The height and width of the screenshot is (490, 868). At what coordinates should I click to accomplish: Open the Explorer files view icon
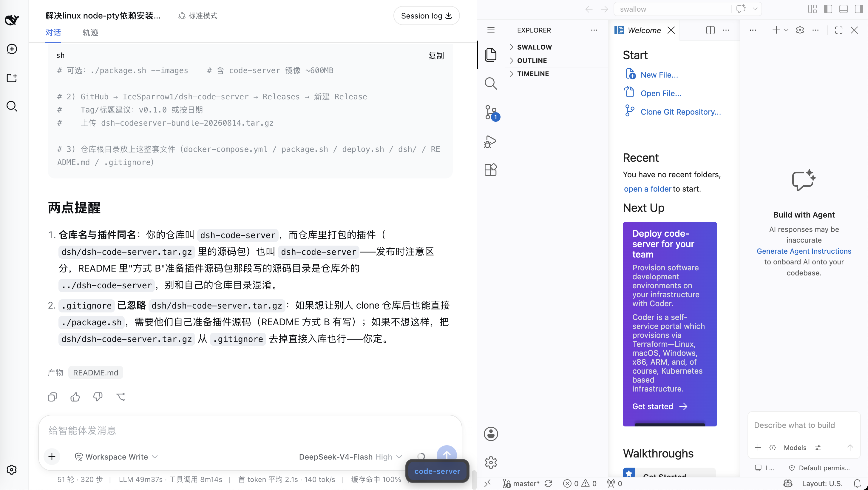(491, 55)
